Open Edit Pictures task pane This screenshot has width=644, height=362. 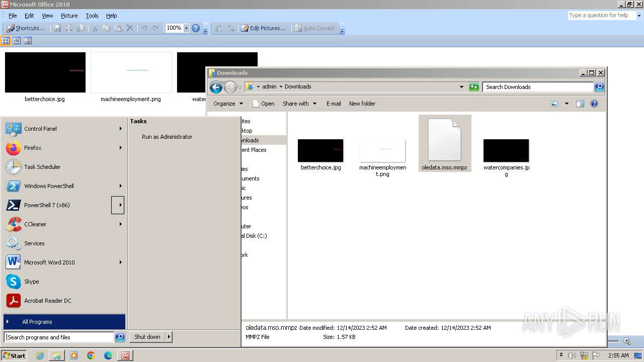263,28
